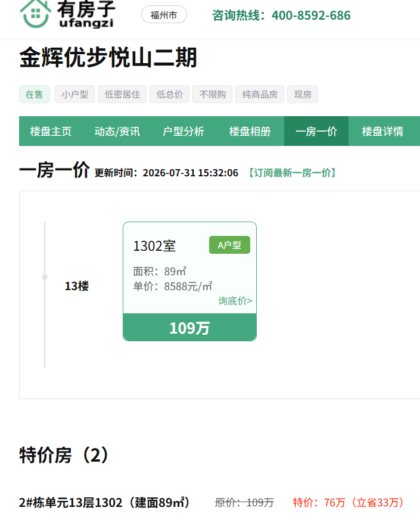Open the 楼盘相册 tab
Viewport: 420px width, 523px height.
(250, 131)
